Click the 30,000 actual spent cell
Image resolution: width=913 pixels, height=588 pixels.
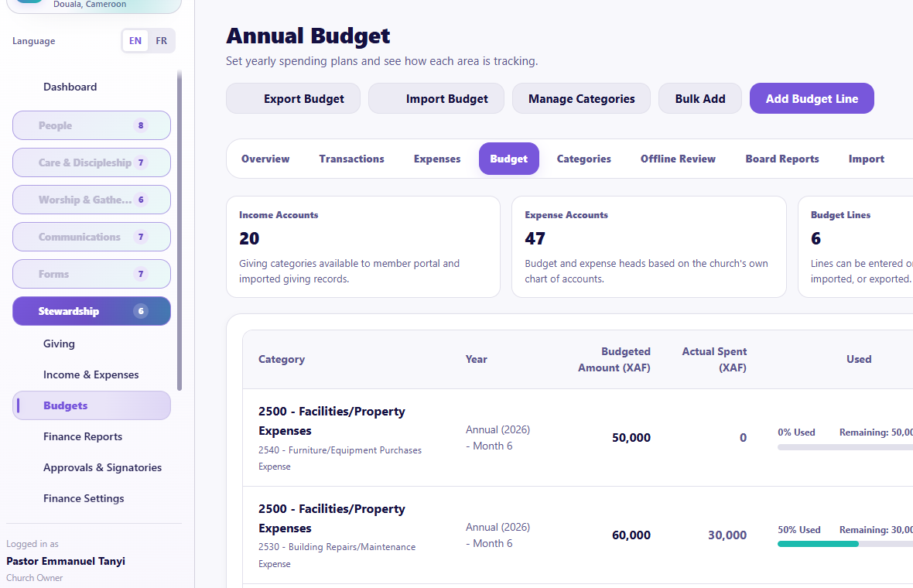[x=727, y=535]
